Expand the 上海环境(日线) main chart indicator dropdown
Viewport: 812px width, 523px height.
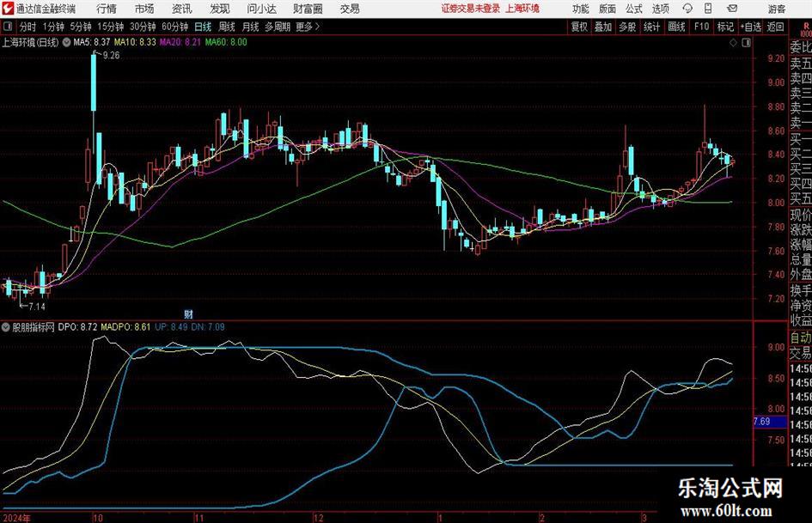pos(66,42)
